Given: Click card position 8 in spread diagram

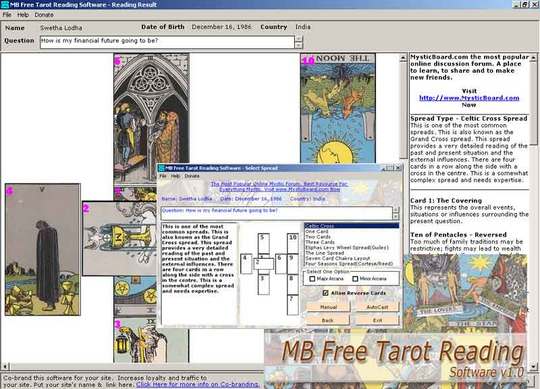Looking at the screenshot, I should pyautogui.click(x=293, y=284).
